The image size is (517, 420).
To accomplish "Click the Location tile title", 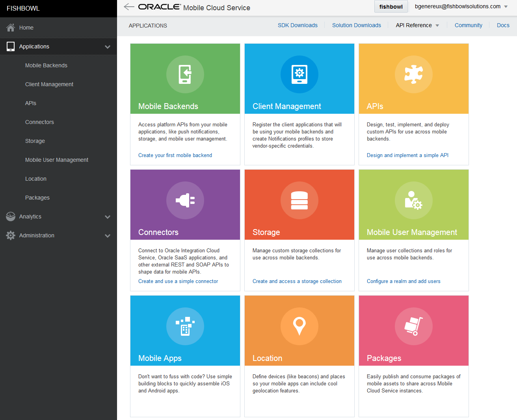I will click(268, 358).
